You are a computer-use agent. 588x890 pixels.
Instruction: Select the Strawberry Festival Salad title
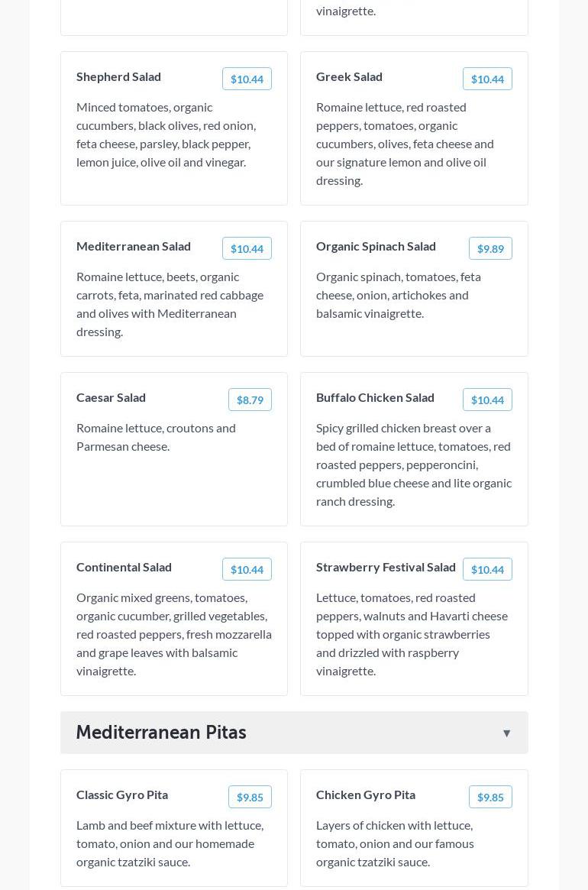386,567
